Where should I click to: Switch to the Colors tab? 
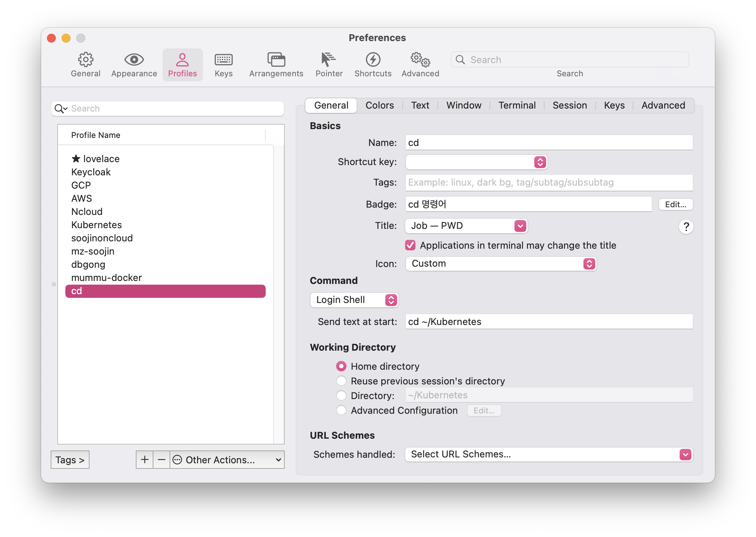[x=379, y=106]
